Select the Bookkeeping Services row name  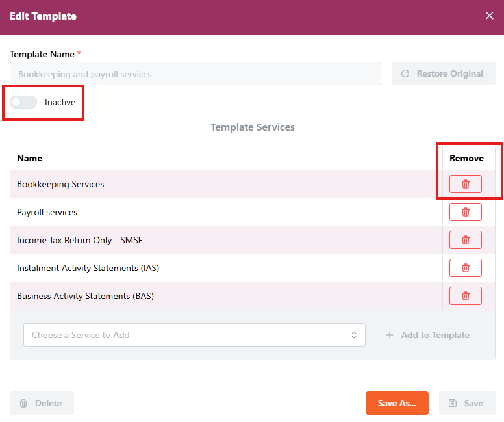tap(60, 184)
